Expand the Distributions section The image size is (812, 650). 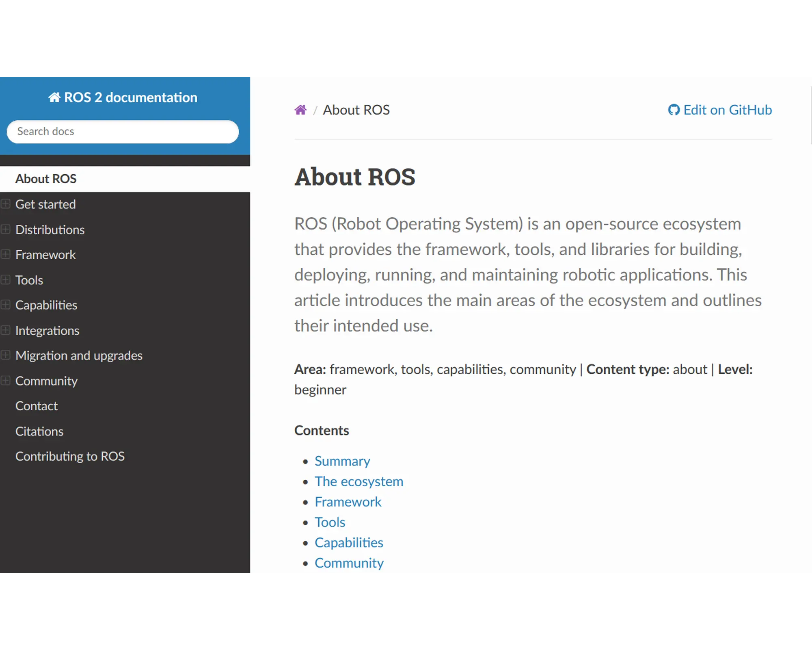tap(6, 230)
